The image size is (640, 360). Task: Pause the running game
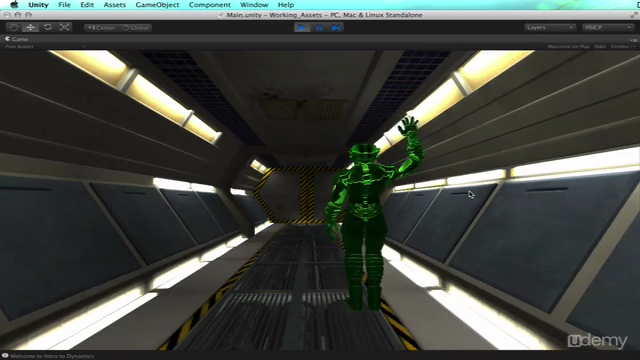point(319,28)
